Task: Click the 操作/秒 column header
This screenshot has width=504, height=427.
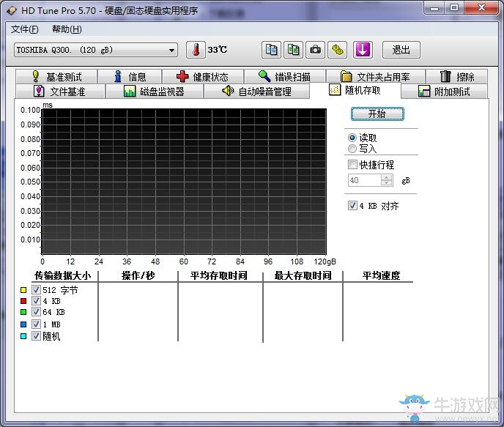Action: pyautogui.click(x=138, y=275)
